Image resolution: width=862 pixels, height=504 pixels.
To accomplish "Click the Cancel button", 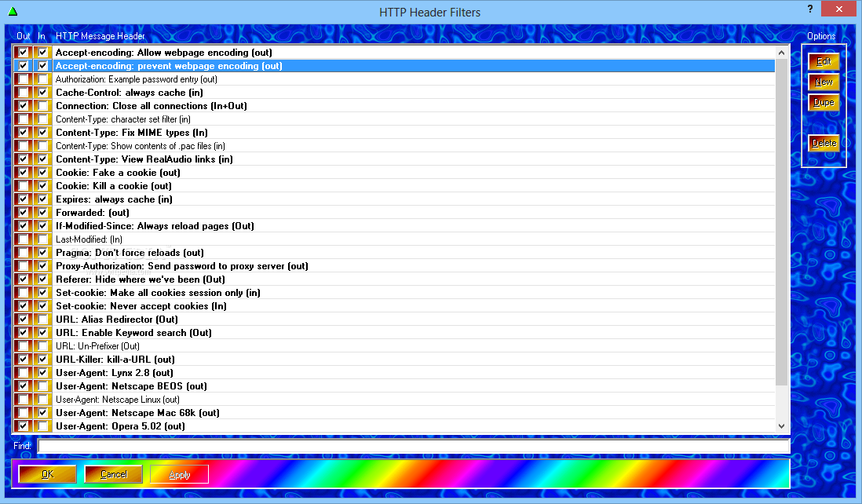I will click(x=113, y=473).
